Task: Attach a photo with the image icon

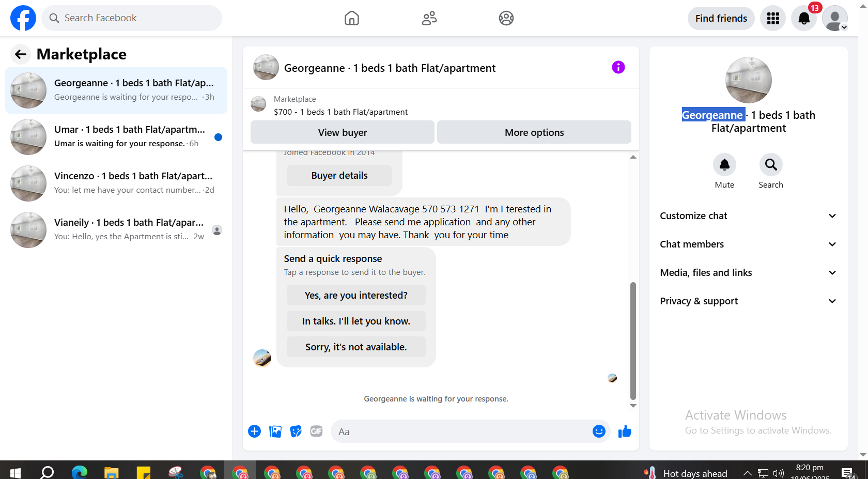Action: point(275,431)
